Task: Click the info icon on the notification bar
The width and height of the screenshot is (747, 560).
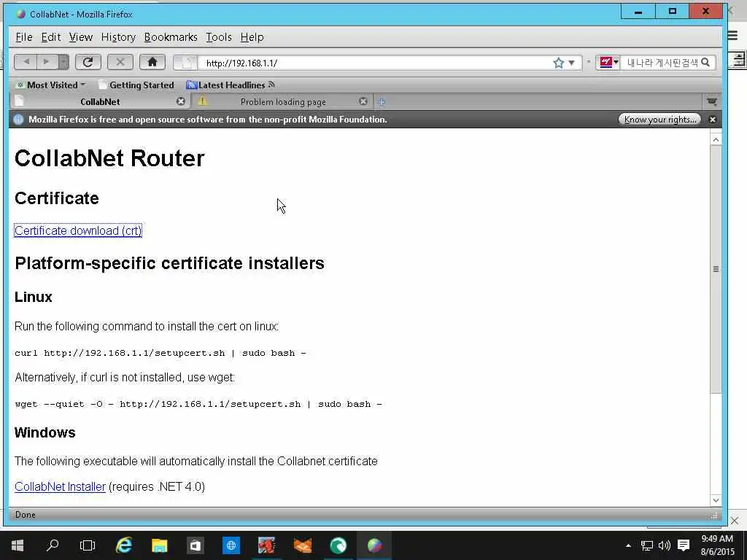Action: pyautogui.click(x=18, y=120)
